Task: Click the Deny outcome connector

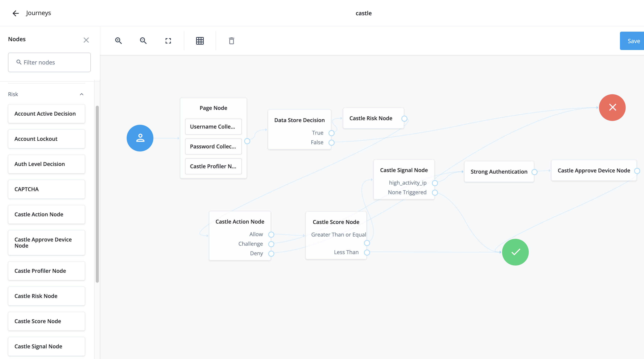Action: coord(271,254)
